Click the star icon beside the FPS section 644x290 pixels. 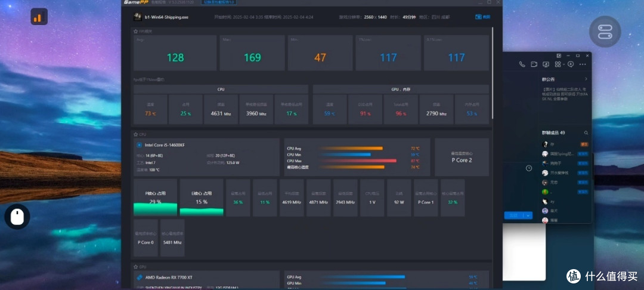135,31
